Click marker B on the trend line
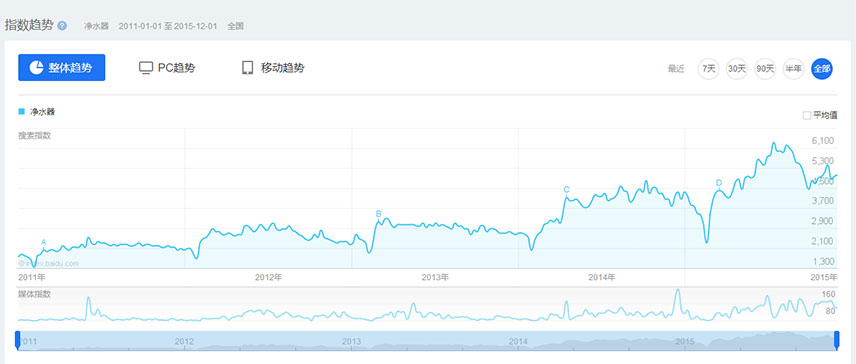The image size is (856, 364). (x=378, y=214)
